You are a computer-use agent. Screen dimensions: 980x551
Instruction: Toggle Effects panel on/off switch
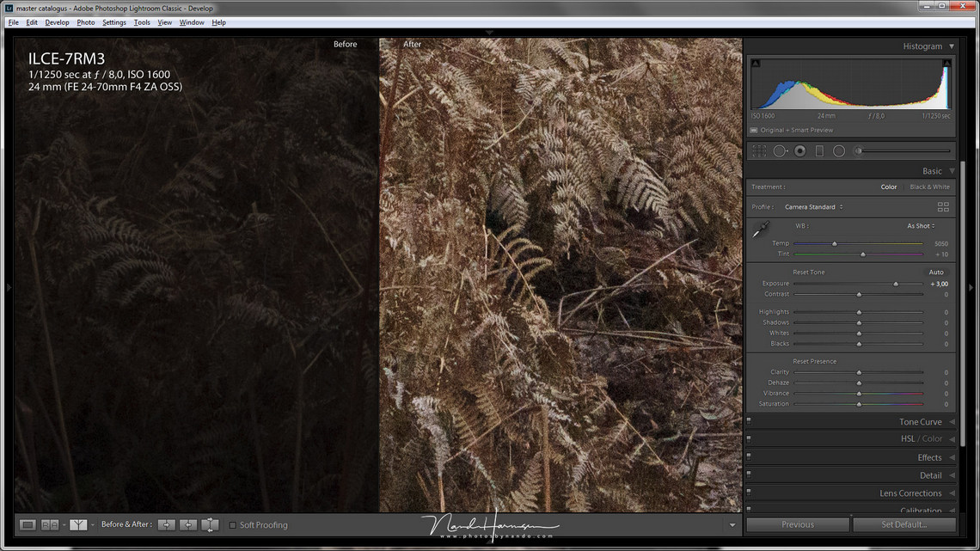(749, 457)
